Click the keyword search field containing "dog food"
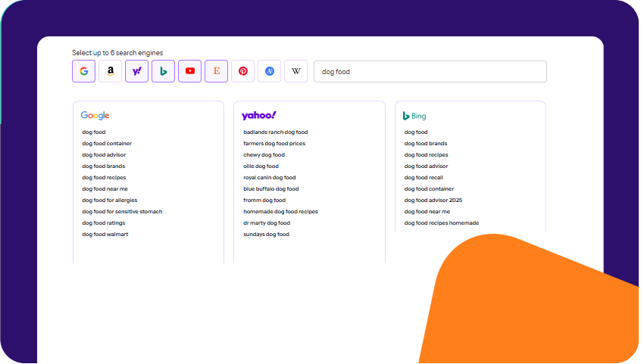 pos(430,72)
